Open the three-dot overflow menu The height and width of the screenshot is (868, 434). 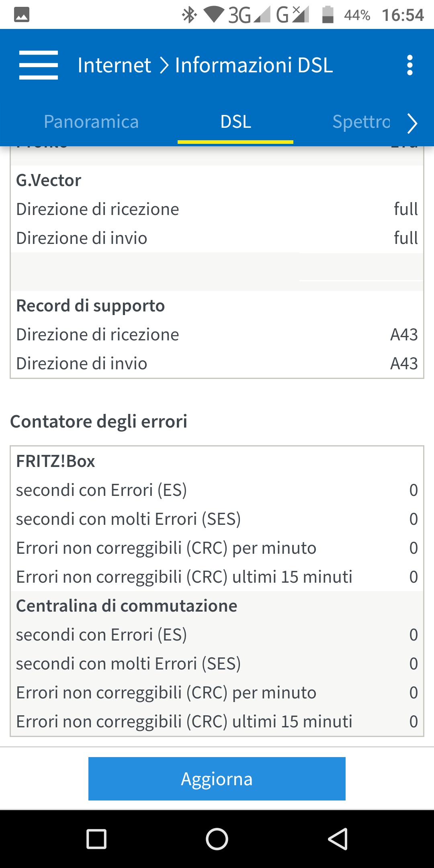[x=409, y=65]
